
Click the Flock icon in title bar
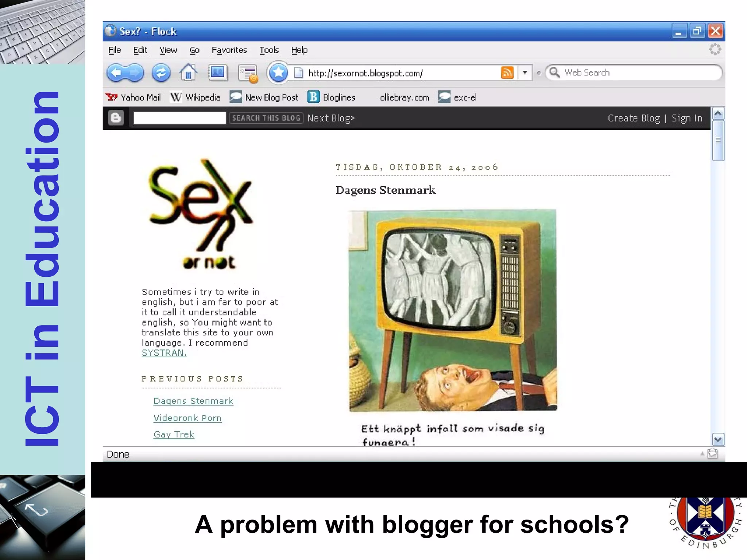(111, 31)
